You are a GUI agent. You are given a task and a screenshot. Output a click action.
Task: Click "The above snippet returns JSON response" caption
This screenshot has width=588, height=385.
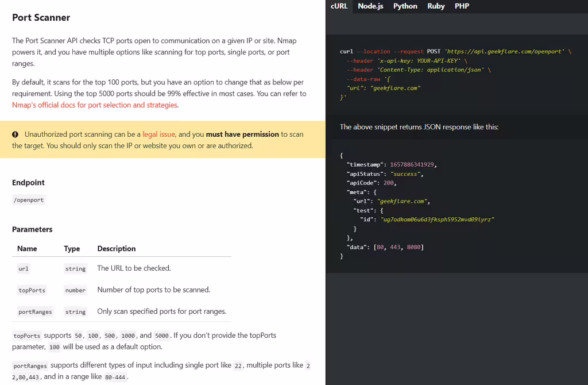click(x=419, y=127)
